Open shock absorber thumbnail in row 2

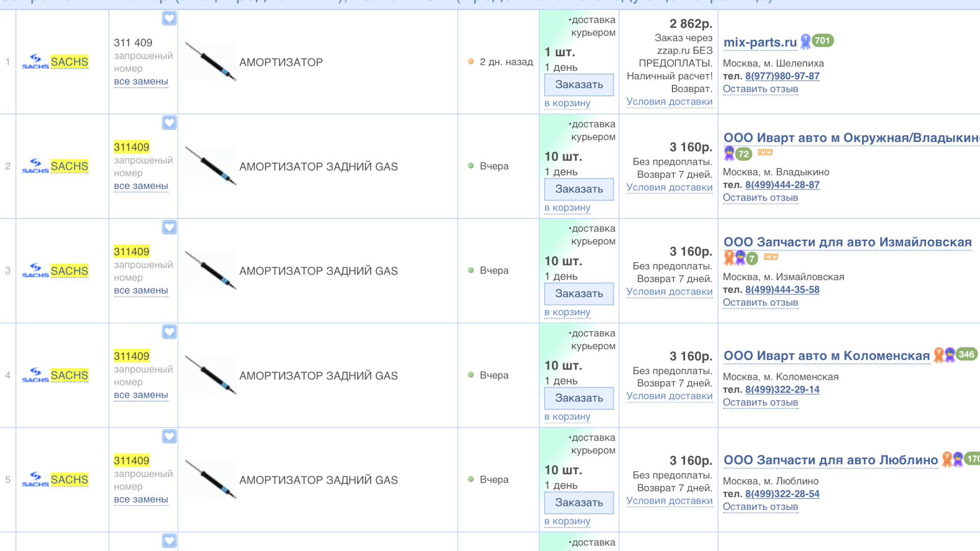(x=210, y=166)
